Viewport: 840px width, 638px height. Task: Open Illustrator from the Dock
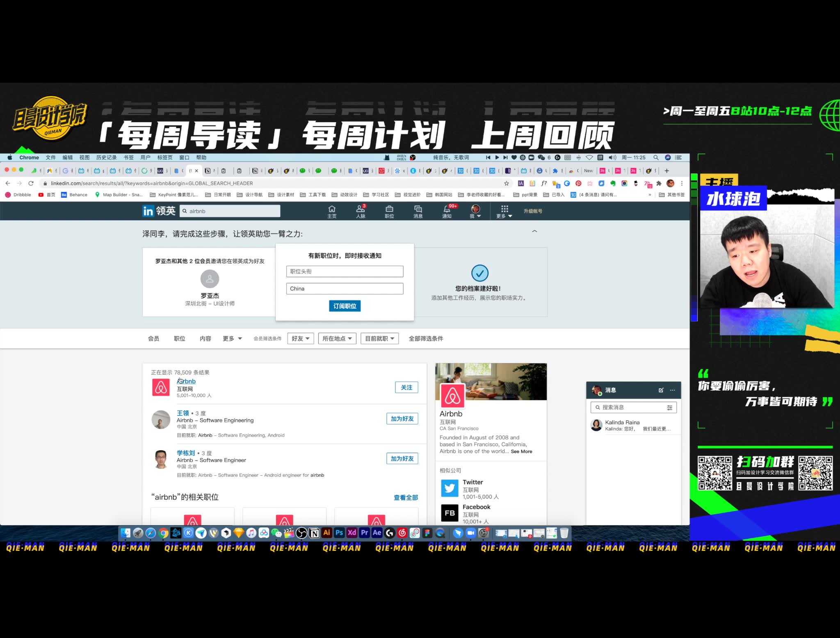pyautogui.click(x=326, y=533)
